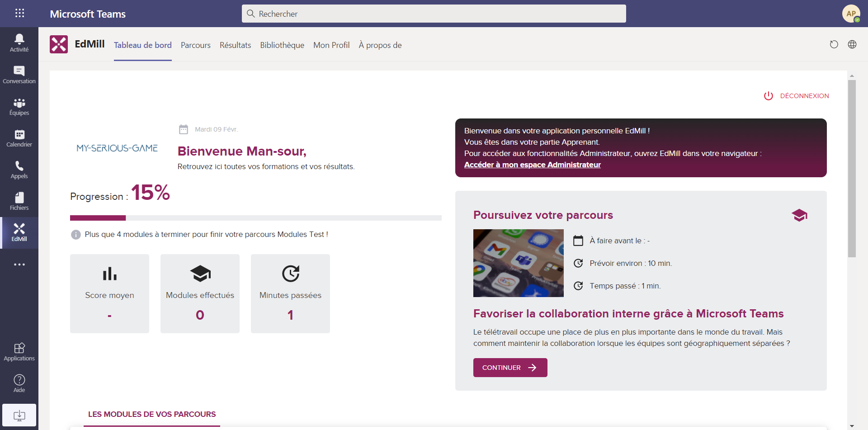Click the CONTINUER button
Image resolution: width=868 pixels, height=430 pixels.
click(510, 368)
